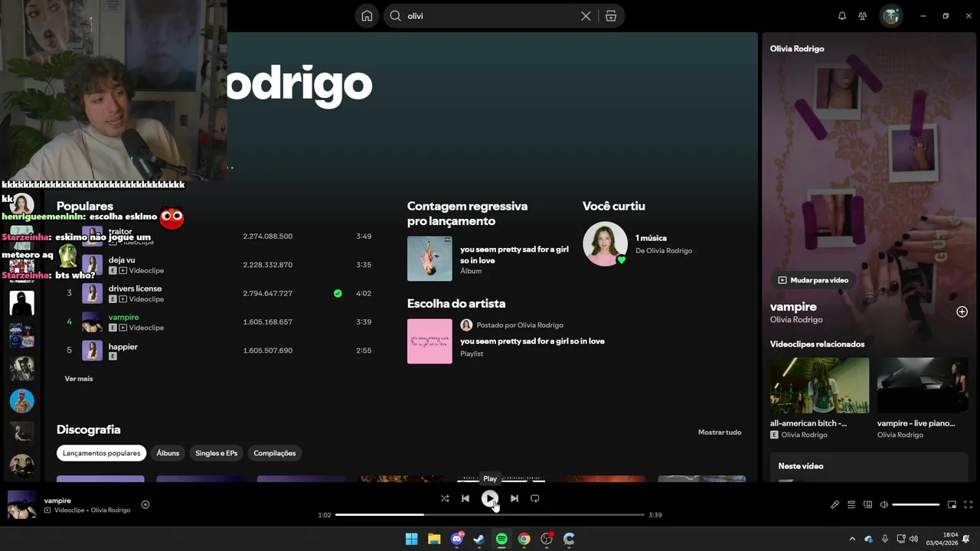Screen dimensions: 980x551
Task: Open the notifications bell icon
Action: (842, 16)
